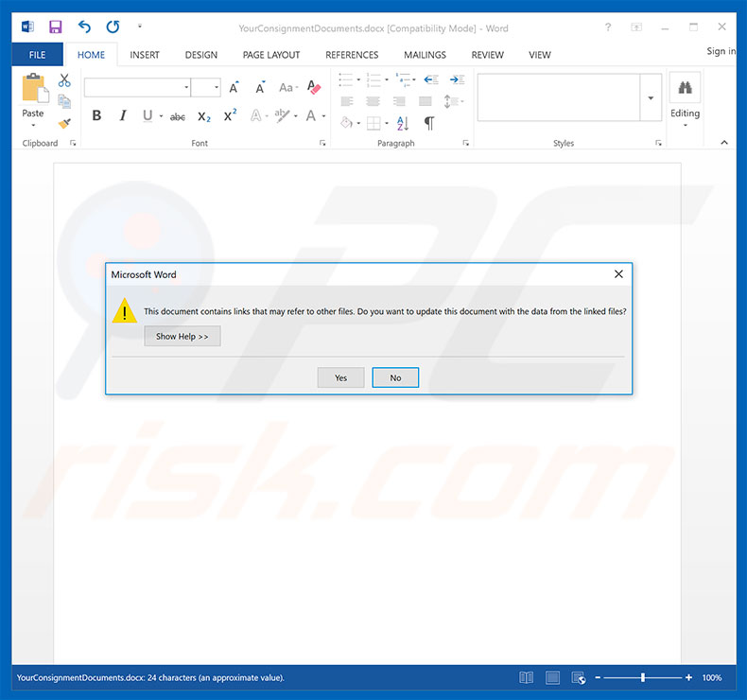747x700 pixels.
Task: Toggle Center paragraph alignment
Action: tap(373, 101)
